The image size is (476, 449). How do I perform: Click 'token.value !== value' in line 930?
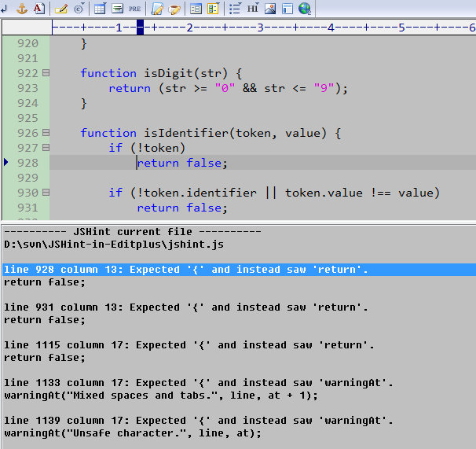click(x=359, y=193)
